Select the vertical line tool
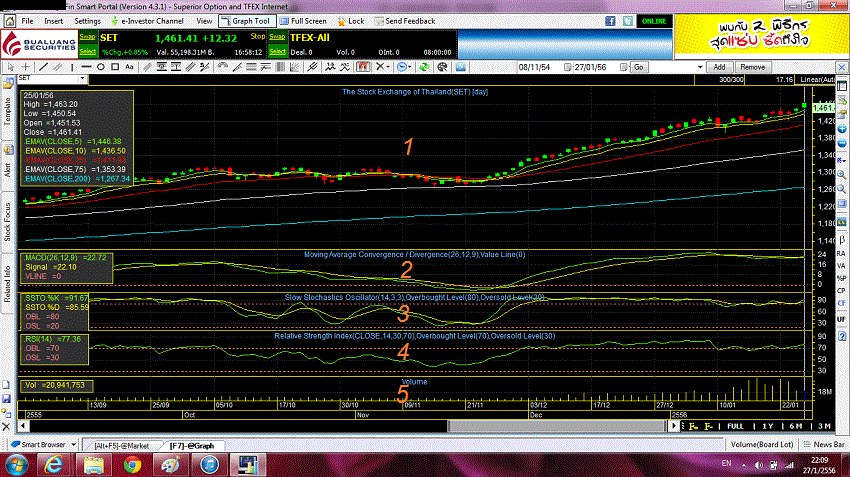Image resolution: width=850 pixels, height=477 pixels. (72, 67)
